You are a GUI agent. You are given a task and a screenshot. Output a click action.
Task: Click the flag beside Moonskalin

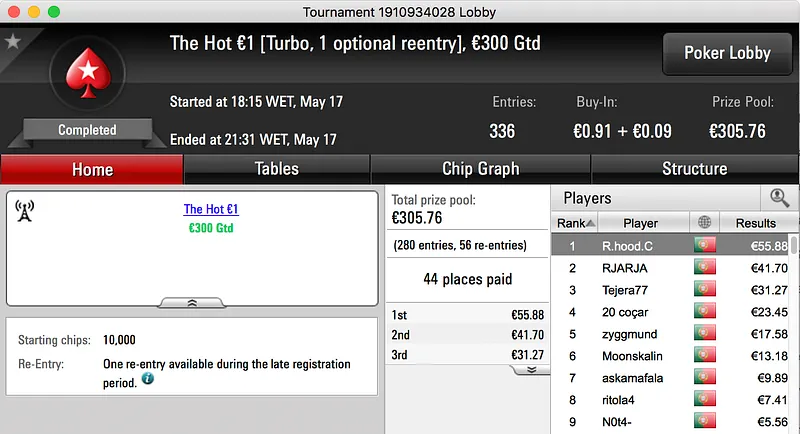click(x=705, y=356)
